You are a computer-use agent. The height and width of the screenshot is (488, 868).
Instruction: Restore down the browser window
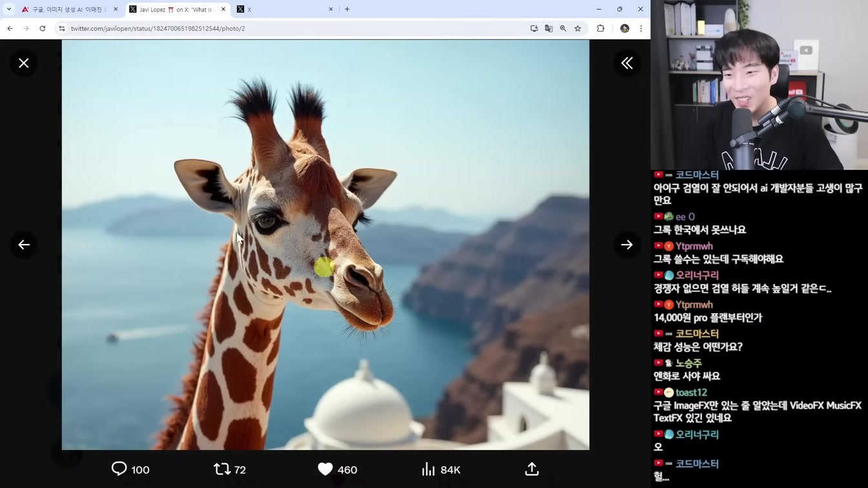(619, 10)
